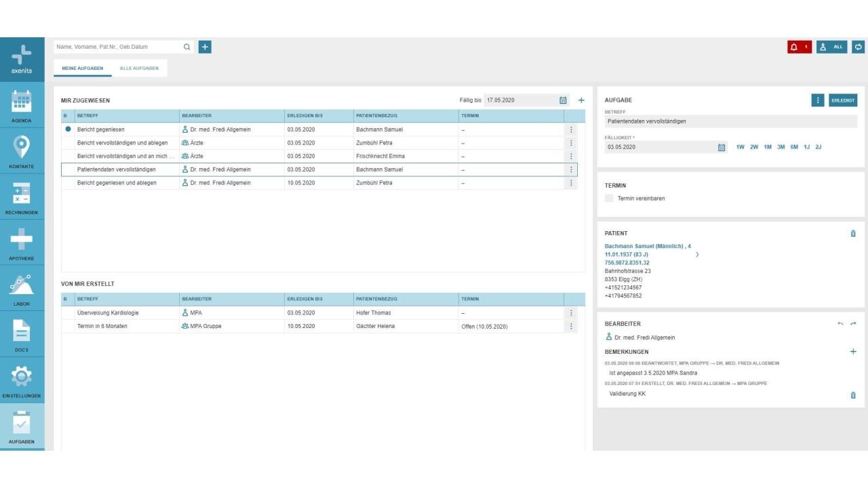
Task: Click the refresh icon in top bar
Action: [859, 47]
